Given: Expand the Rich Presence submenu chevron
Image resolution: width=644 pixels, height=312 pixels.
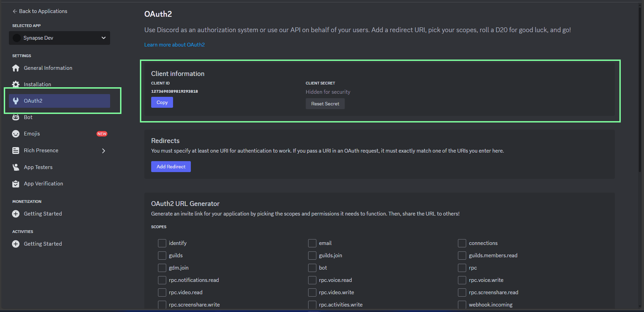Looking at the screenshot, I should point(104,151).
